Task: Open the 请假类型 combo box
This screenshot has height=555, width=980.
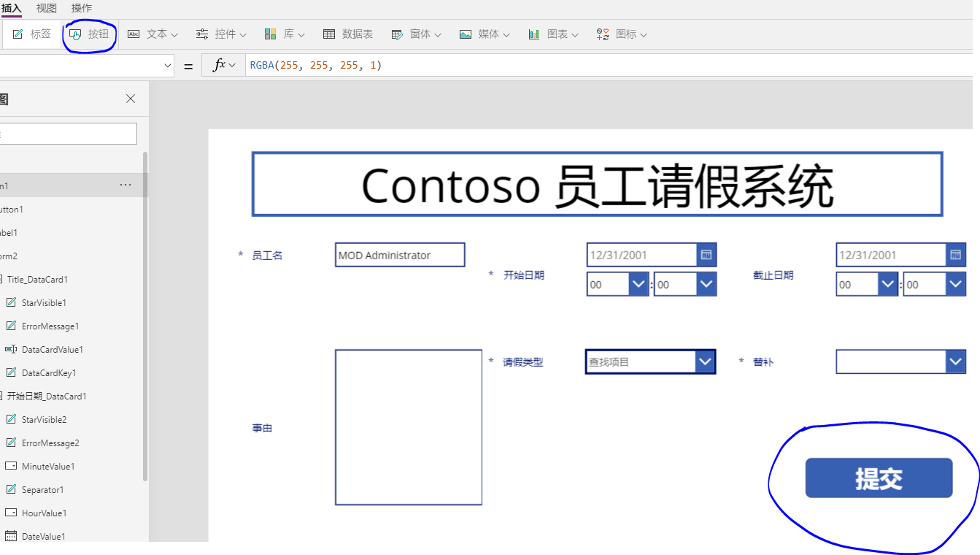Action: [650, 361]
